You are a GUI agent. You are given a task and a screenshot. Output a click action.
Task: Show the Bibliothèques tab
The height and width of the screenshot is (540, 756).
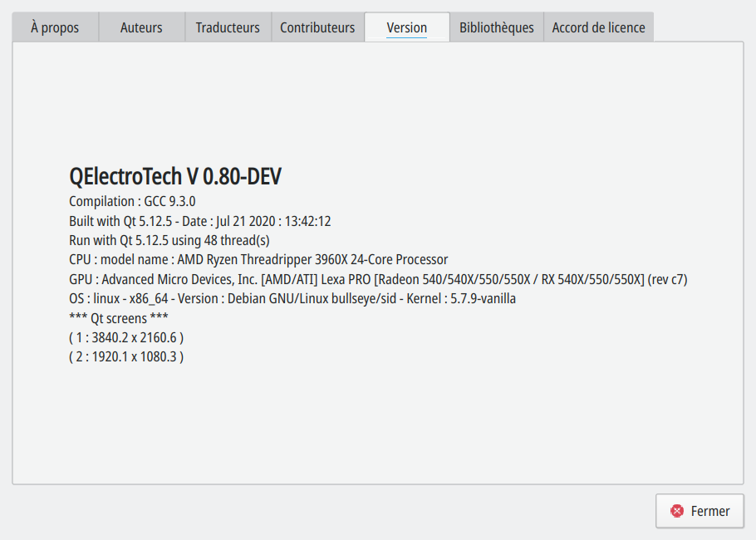pos(497,27)
